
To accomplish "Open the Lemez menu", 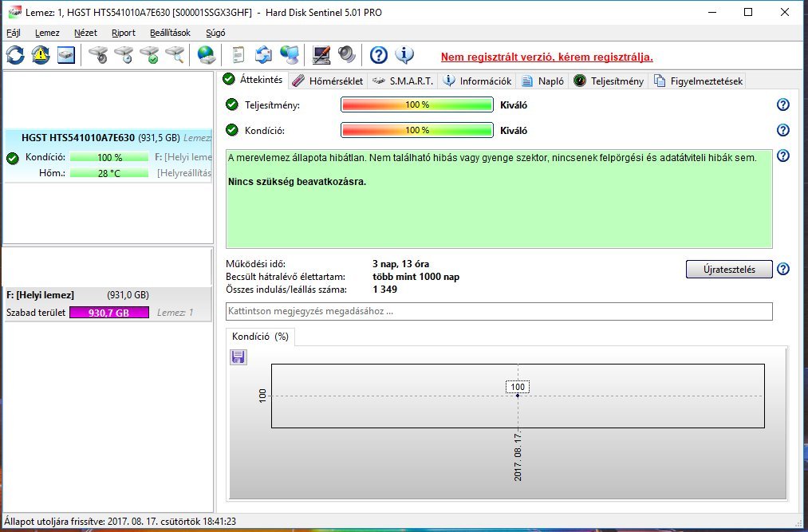I will click(47, 33).
